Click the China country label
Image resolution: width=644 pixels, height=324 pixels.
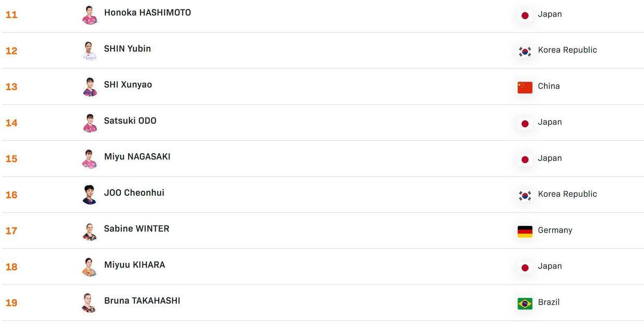(x=549, y=86)
